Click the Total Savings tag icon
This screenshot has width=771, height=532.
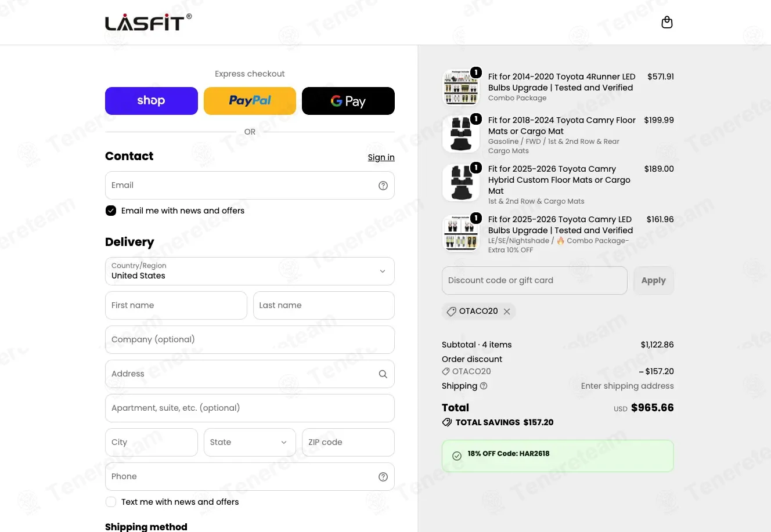pos(447,422)
